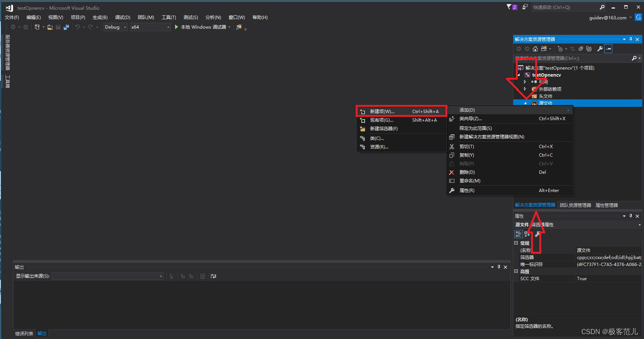
Task: Switch to the 团队资源管理器 tab
Action: click(x=575, y=205)
